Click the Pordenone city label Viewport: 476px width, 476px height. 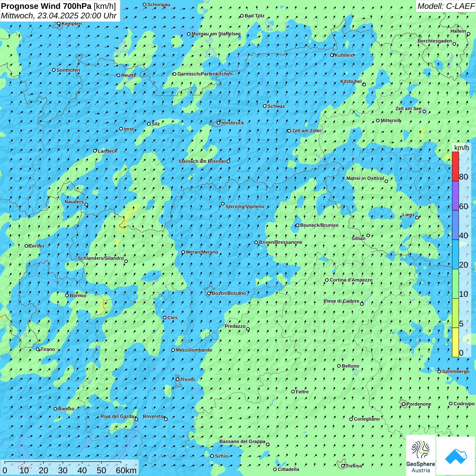click(x=419, y=404)
